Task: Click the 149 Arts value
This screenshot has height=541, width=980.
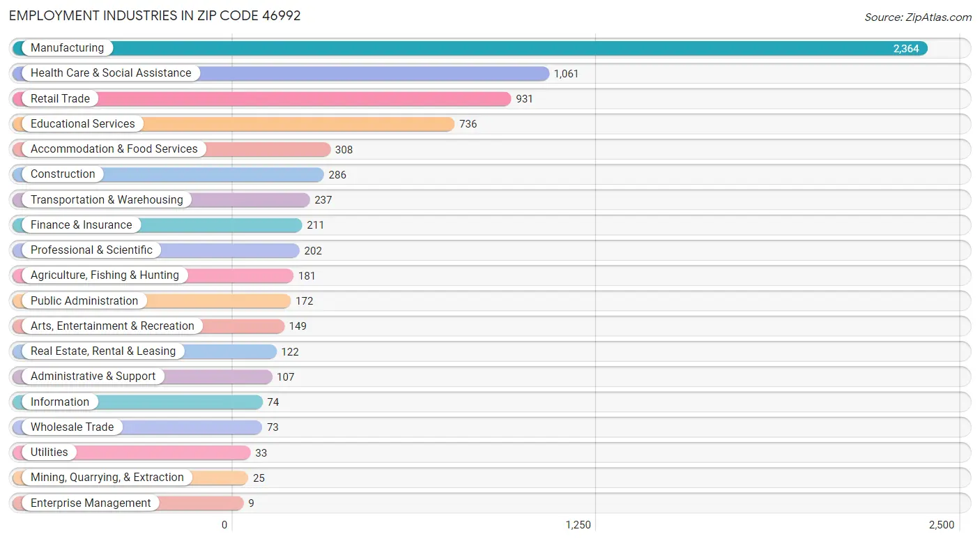Action: tap(298, 326)
